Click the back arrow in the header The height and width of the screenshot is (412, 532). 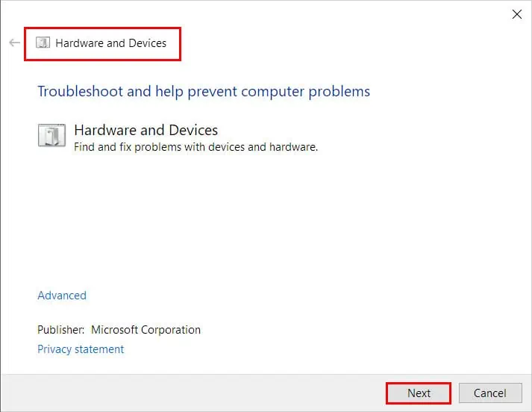coord(14,43)
